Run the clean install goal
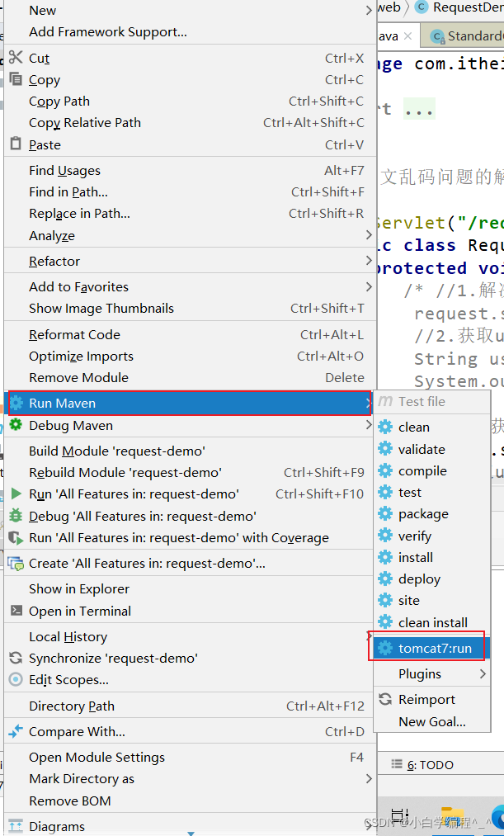504x836 pixels. [x=432, y=622]
